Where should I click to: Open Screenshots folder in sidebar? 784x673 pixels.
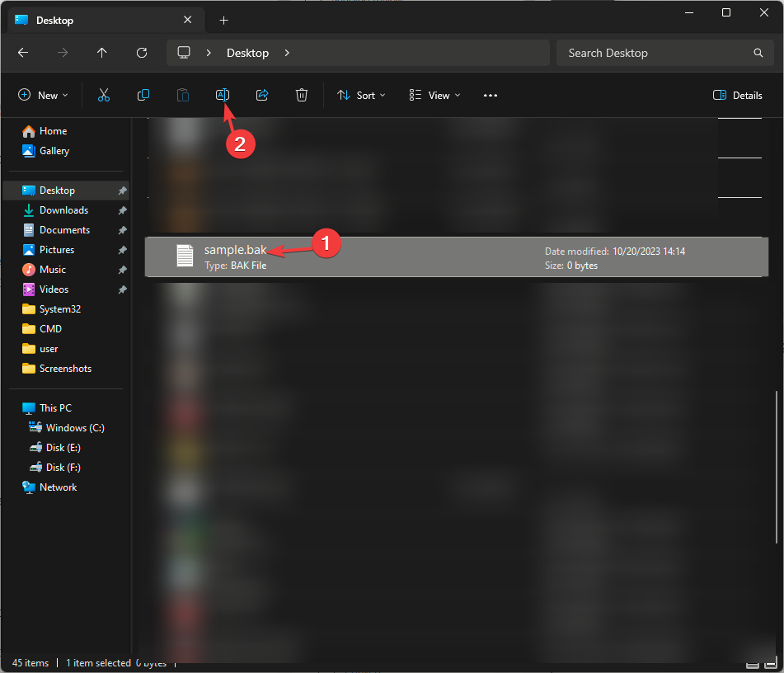tap(65, 369)
